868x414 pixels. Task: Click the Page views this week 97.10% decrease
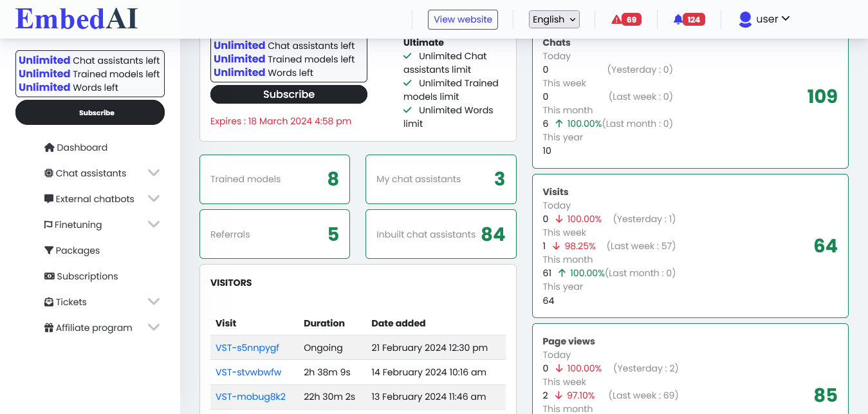[x=575, y=395]
